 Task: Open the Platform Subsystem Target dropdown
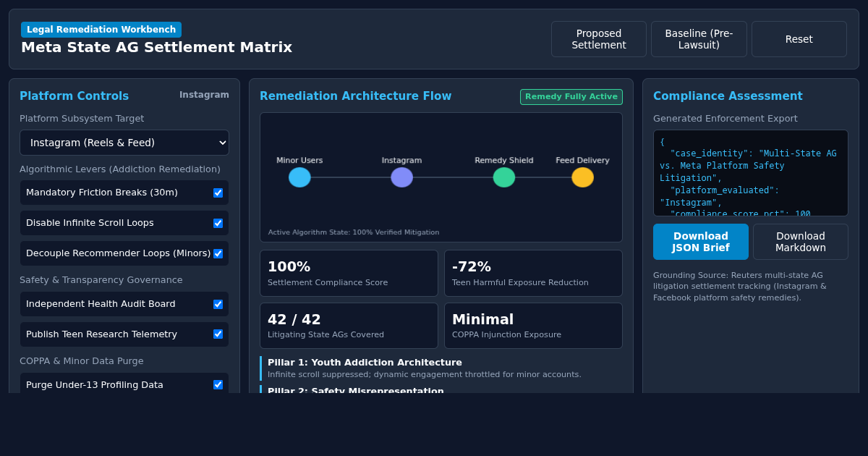(x=124, y=143)
